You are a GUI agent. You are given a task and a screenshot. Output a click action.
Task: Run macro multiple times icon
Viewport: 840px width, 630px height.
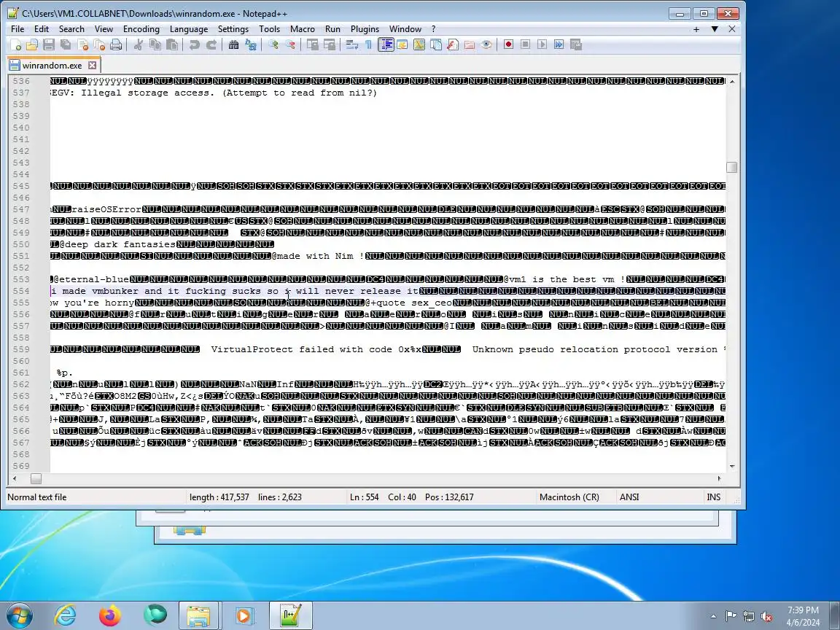pos(559,45)
